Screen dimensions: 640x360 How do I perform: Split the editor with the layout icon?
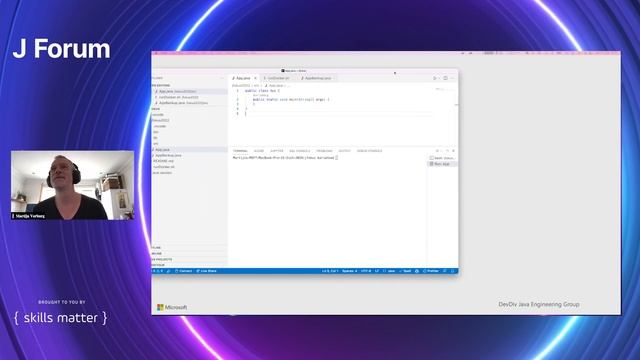coord(445,78)
